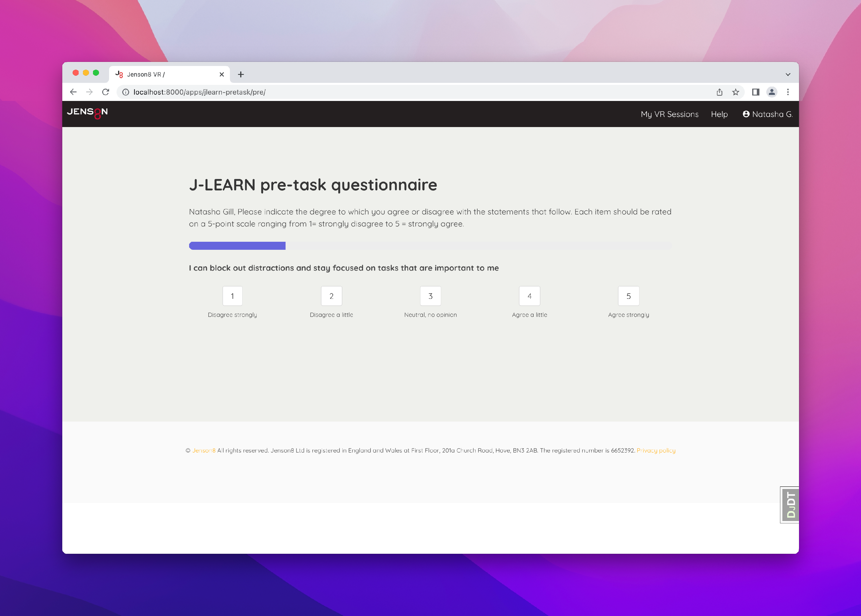Click the yellow minimize window button
The height and width of the screenshot is (616, 861).
86,73
